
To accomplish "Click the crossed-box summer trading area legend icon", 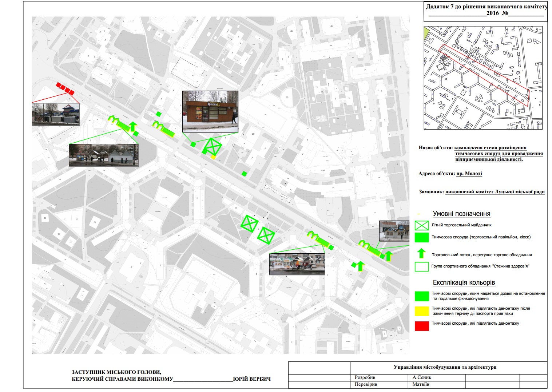I will pos(422,225).
